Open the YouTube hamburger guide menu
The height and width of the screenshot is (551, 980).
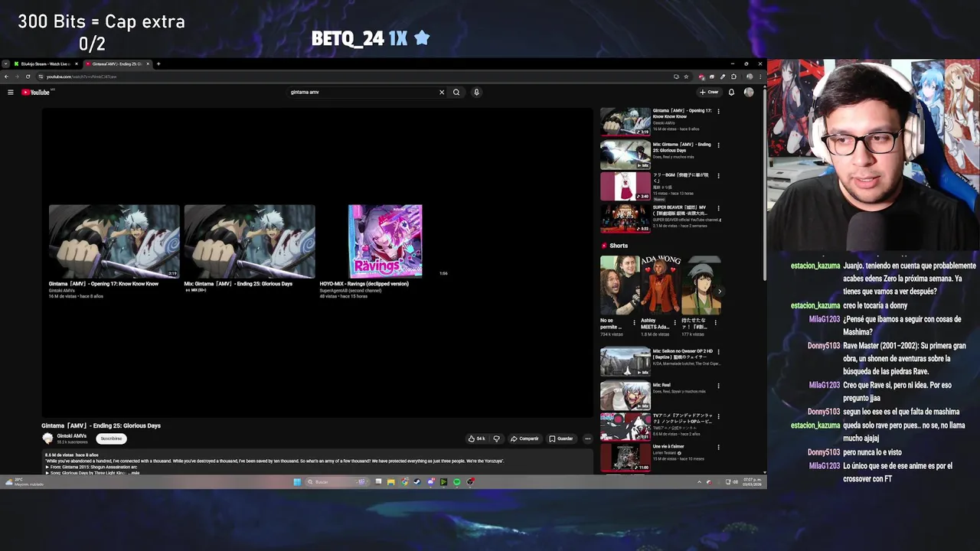11,92
